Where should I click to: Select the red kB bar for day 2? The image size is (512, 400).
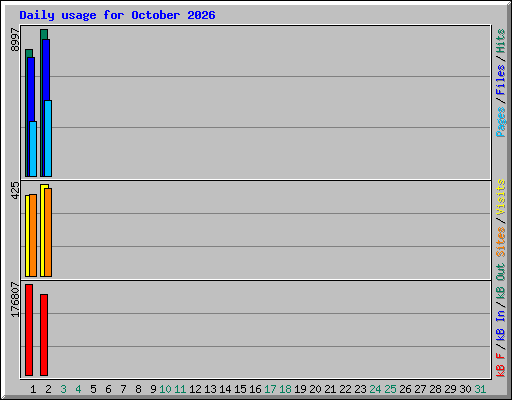pyautogui.click(x=44, y=335)
